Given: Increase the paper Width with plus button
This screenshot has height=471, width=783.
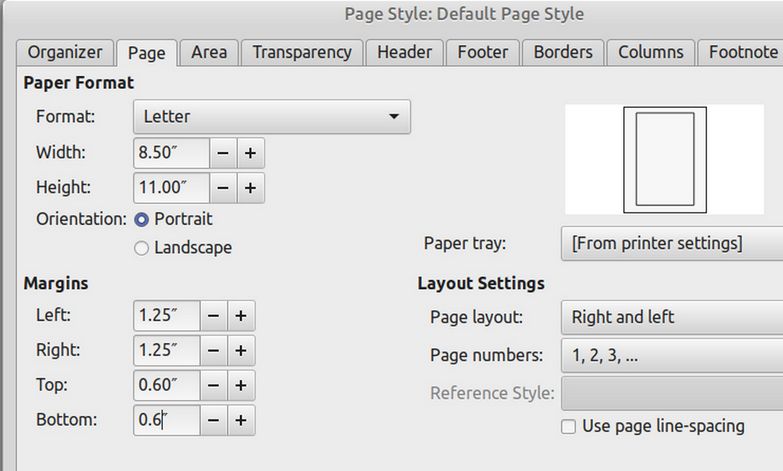Looking at the screenshot, I should click(250, 153).
